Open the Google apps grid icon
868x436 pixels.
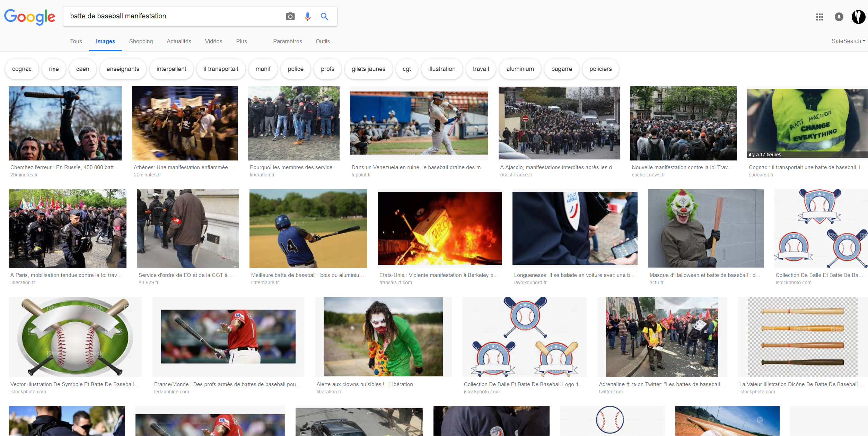point(819,17)
